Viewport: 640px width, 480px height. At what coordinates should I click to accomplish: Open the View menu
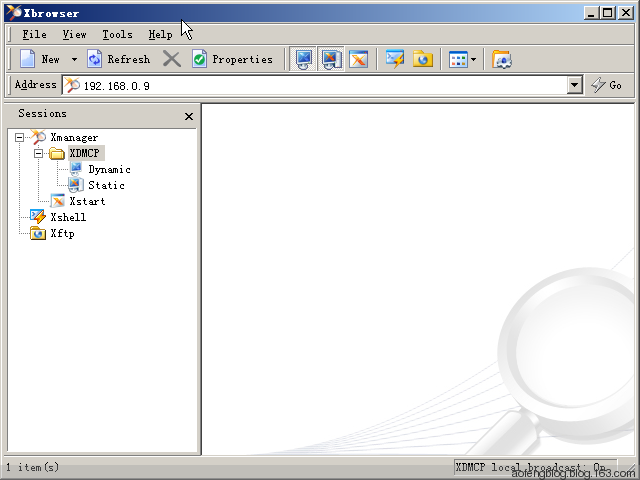74,35
